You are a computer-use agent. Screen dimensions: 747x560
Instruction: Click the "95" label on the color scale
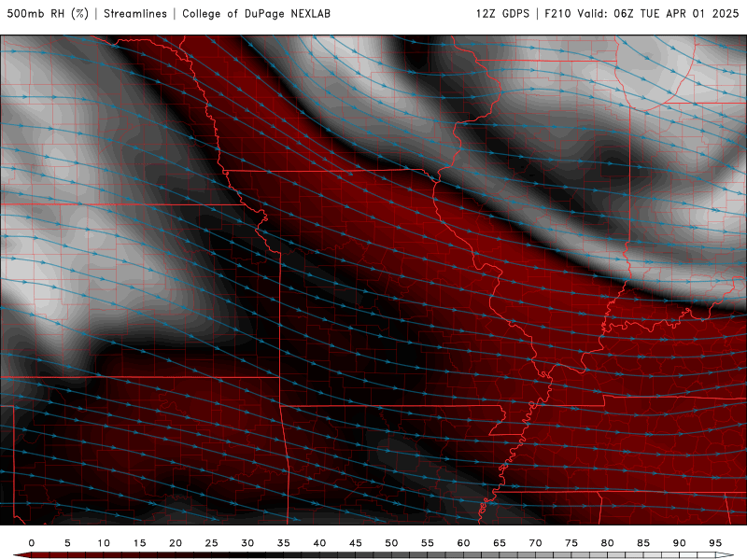click(x=715, y=543)
